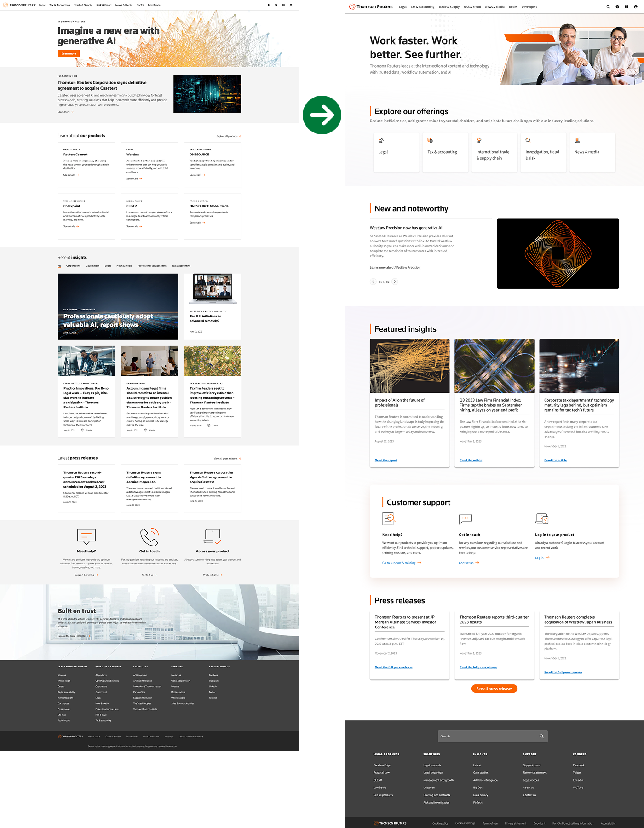Click Instagram in left footer Connect with us

(x=213, y=681)
